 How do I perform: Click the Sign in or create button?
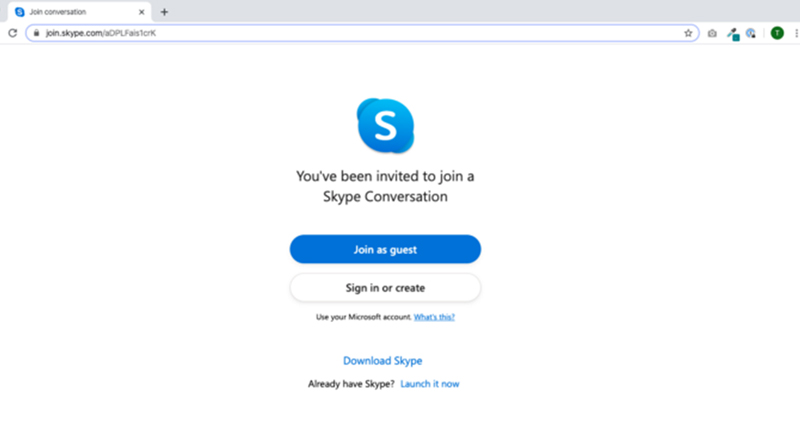pyautogui.click(x=385, y=288)
